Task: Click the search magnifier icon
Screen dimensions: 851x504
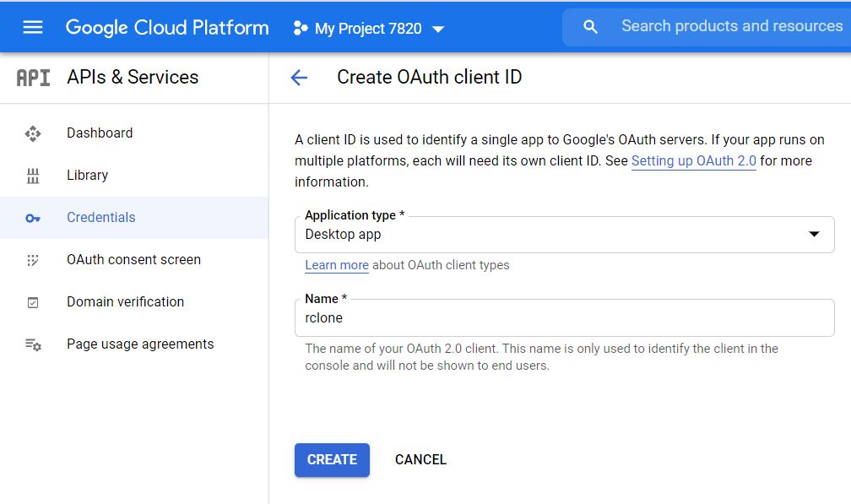Action: 591,27
